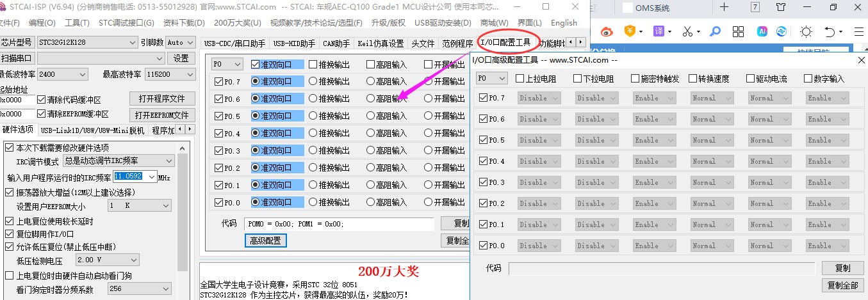Select 准双向口 radio for P0.3
The image size is (868, 300).
[256, 150]
